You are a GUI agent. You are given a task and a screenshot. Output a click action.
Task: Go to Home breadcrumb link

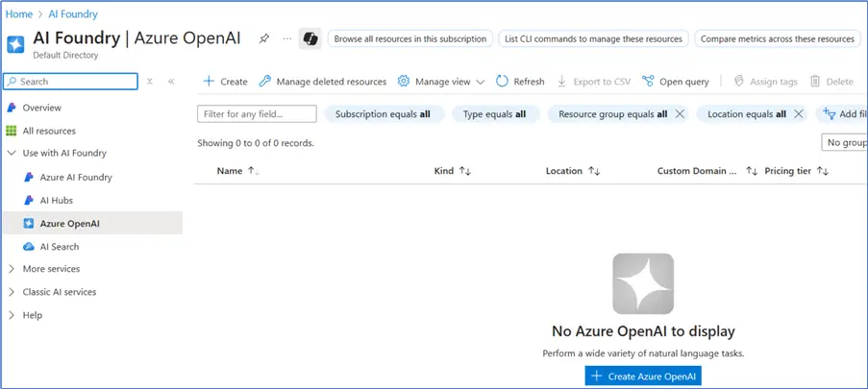click(x=19, y=14)
